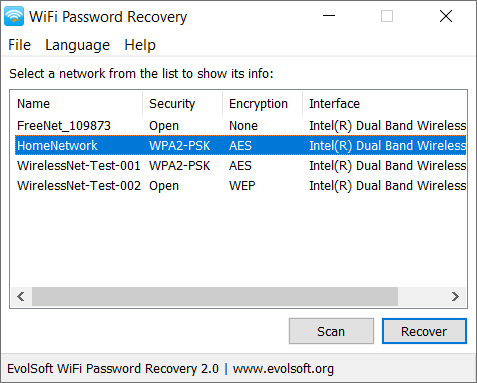Click the Recover button

424,331
